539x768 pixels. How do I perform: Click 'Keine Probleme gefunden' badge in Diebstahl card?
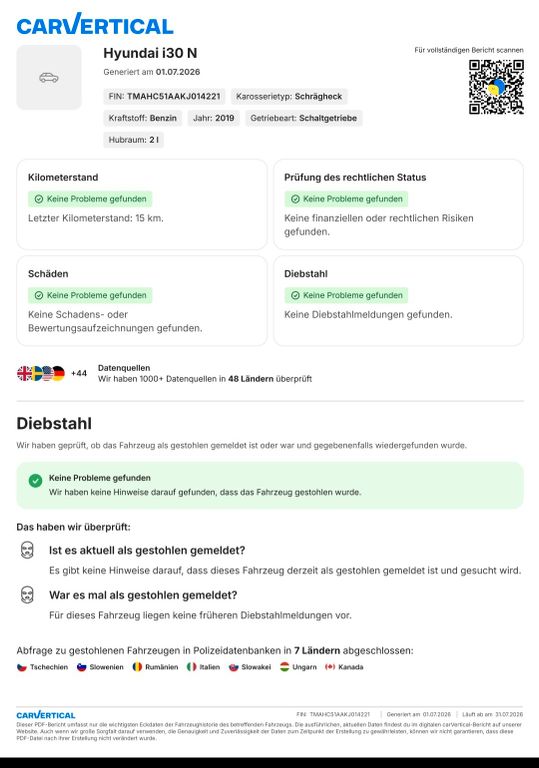pyautogui.click(x=346, y=295)
